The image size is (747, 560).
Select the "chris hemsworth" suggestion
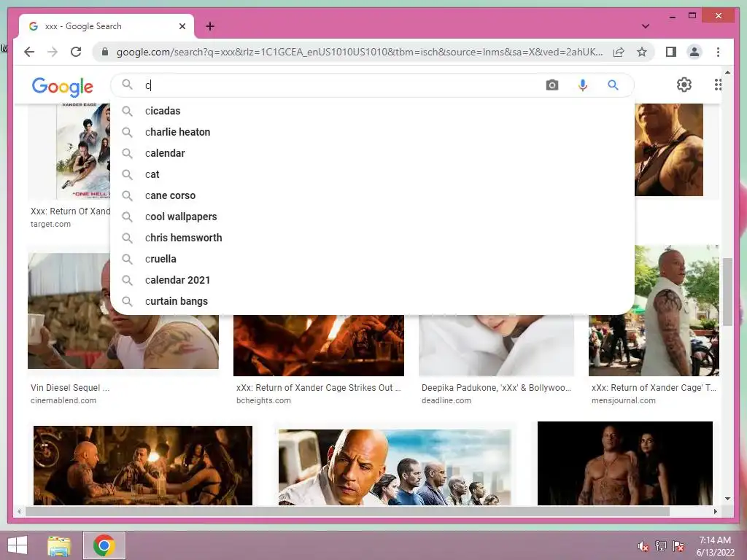(x=371, y=238)
